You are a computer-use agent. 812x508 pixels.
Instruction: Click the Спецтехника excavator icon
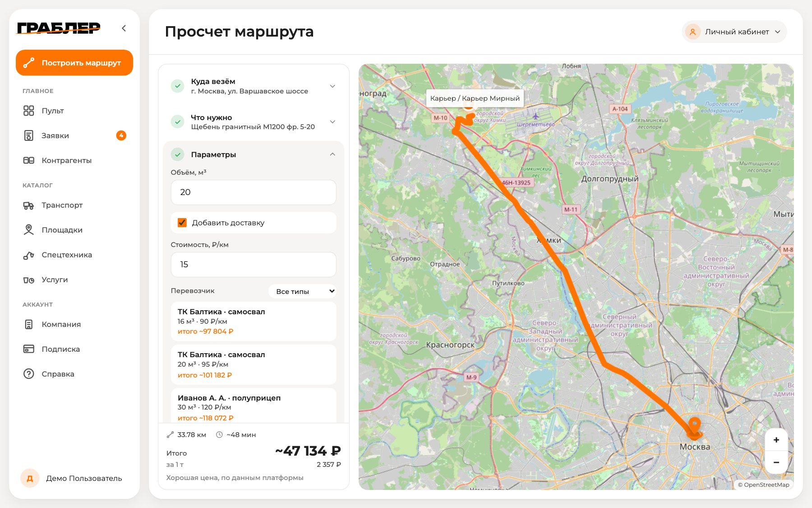pos(29,255)
